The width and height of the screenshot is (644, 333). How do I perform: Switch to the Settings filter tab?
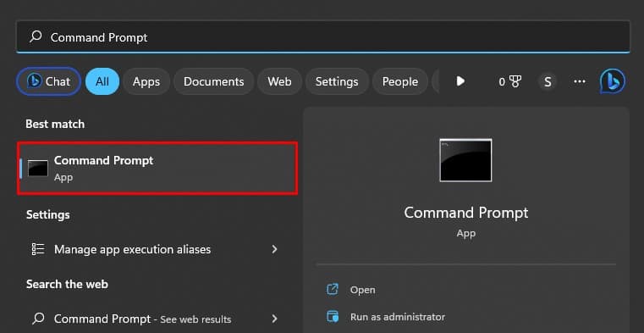coord(337,81)
